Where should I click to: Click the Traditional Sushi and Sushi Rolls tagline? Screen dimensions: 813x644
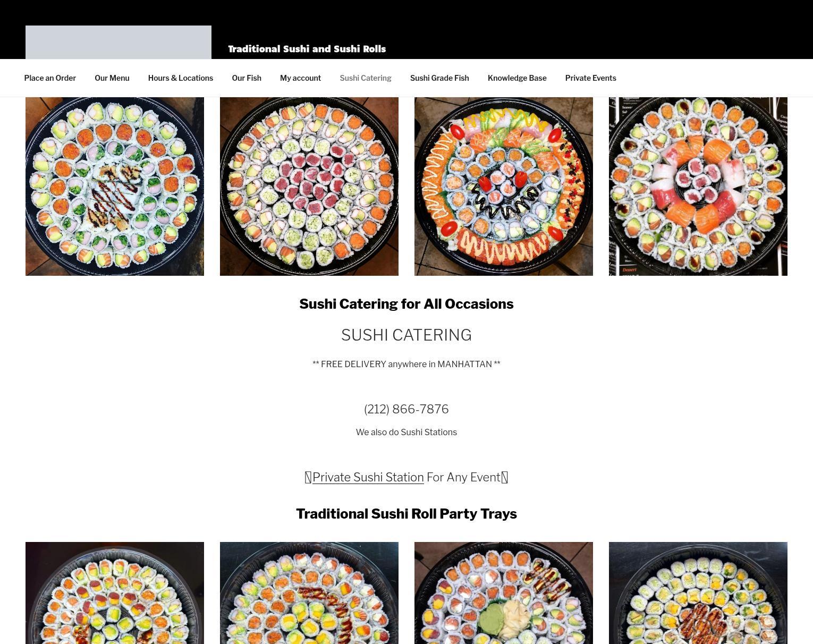[x=307, y=49]
